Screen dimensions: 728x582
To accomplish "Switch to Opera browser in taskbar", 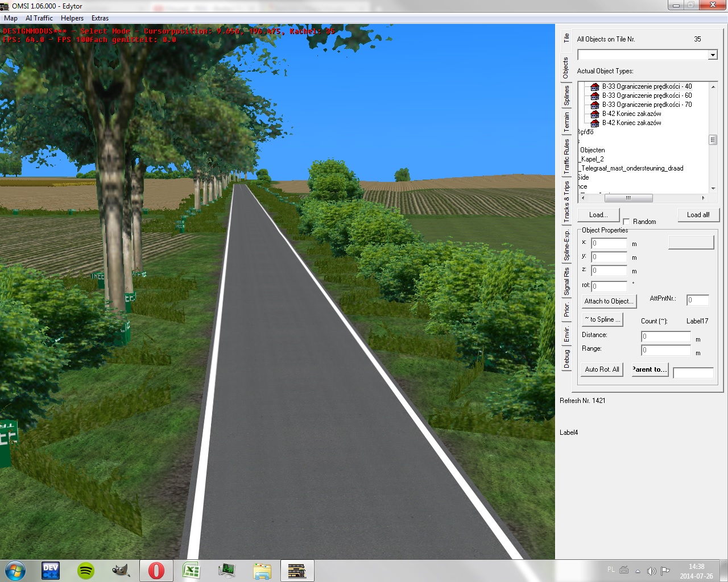I will 156,571.
